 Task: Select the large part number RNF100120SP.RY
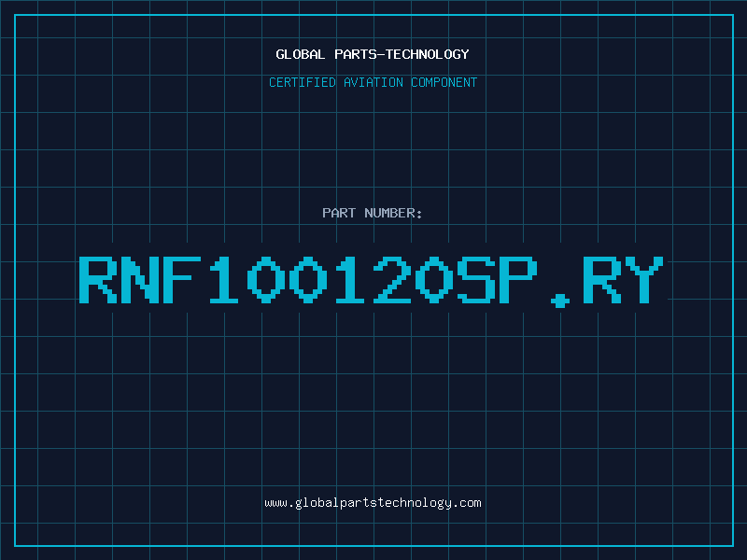pos(373,280)
